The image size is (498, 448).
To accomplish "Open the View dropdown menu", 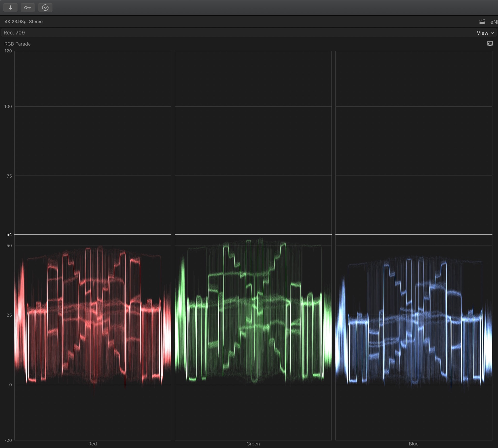I will click(482, 33).
